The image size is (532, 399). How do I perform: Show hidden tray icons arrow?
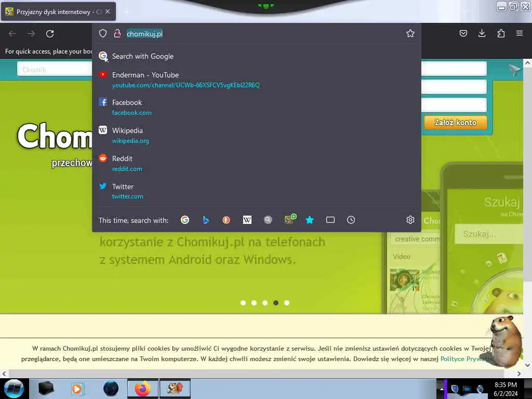[442, 389]
